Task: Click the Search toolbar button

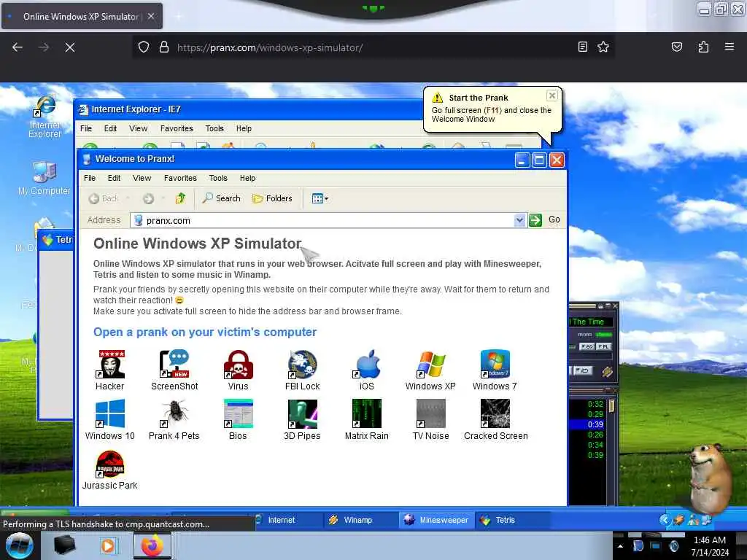Action: tap(222, 198)
